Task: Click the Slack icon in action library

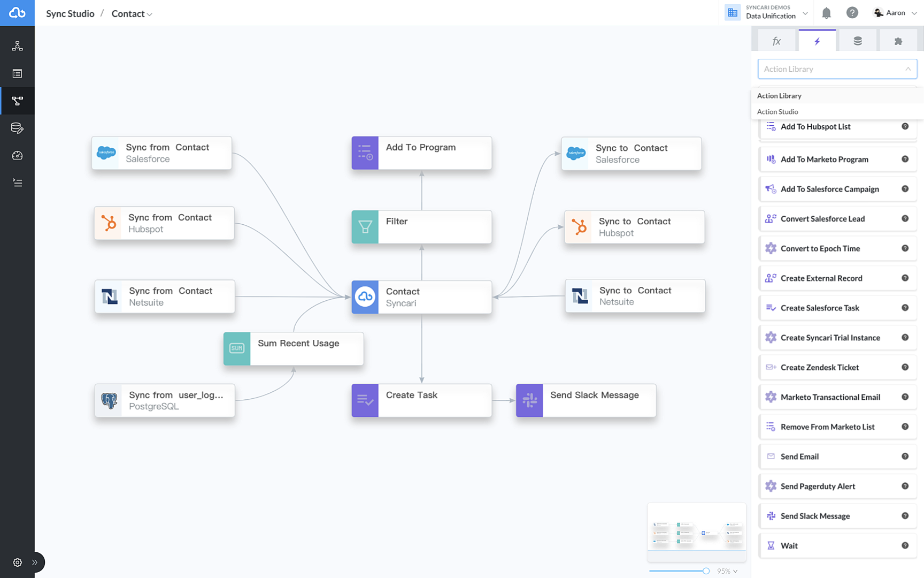Action: [x=771, y=516]
